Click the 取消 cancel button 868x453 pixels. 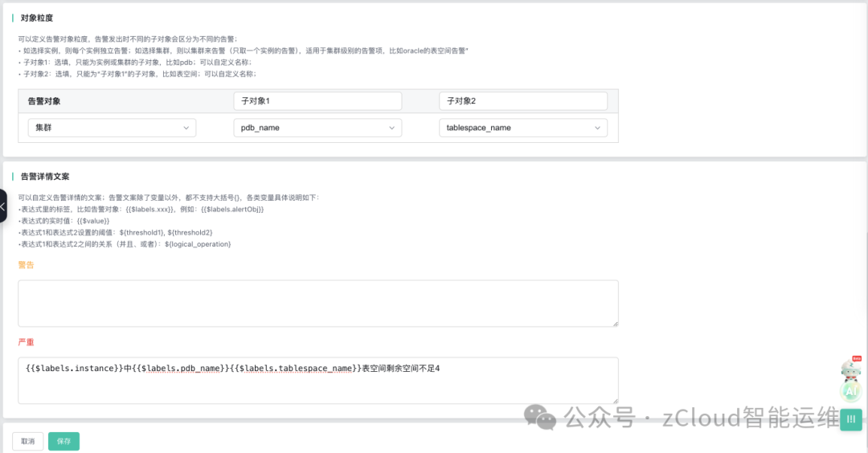click(x=28, y=441)
